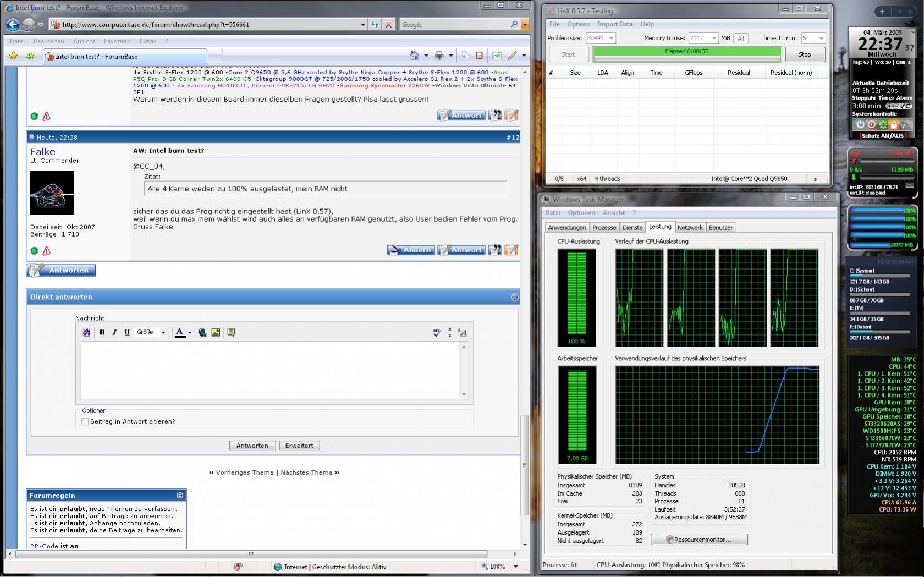Open Favorites Center star icon
Viewport: 924px width, 577px height.
click(14, 56)
